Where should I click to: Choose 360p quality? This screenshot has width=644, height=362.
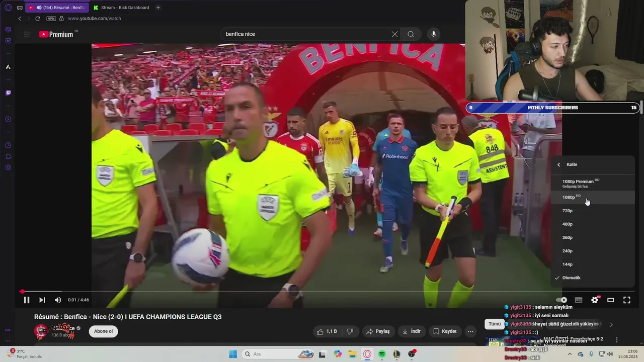click(593, 237)
